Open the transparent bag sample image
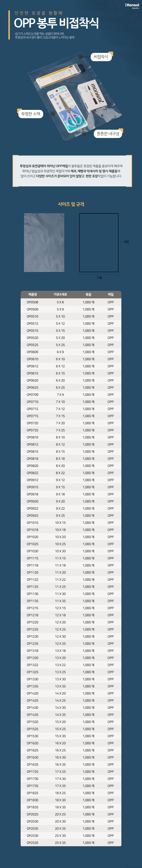This screenshot has width=142, height=868. 44,243
